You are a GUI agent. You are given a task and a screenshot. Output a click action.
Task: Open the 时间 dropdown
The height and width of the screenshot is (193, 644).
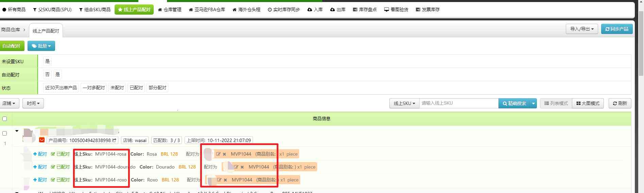(33, 103)
